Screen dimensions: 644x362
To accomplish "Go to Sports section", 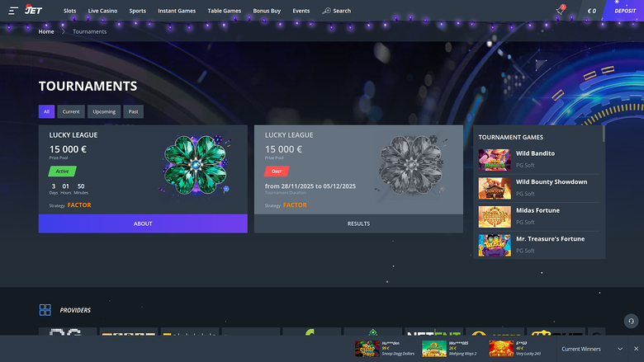I will 138,11.
